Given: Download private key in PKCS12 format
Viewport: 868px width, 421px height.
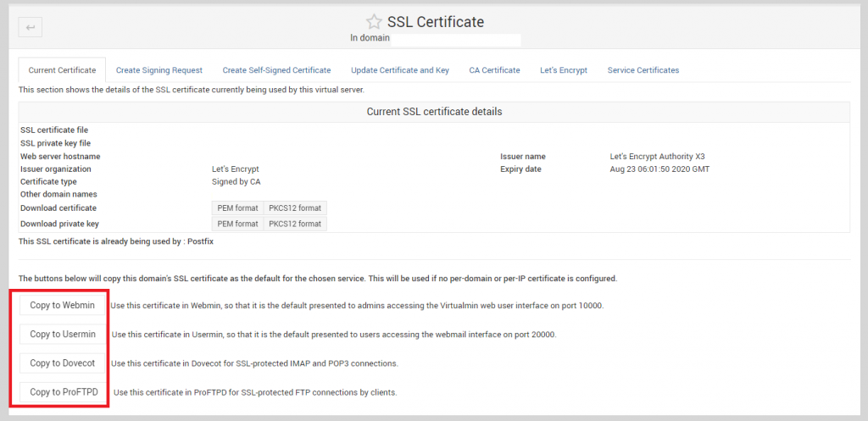Looking at the screenshot, I should [295, 224].
